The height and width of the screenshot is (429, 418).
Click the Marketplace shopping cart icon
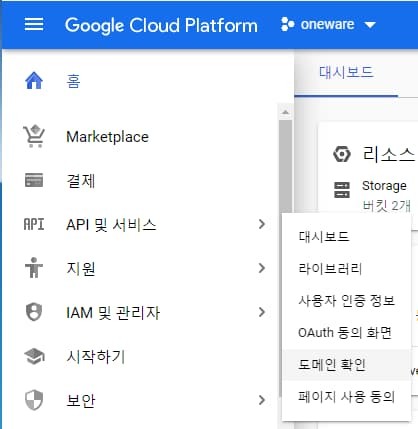[34, 136]
